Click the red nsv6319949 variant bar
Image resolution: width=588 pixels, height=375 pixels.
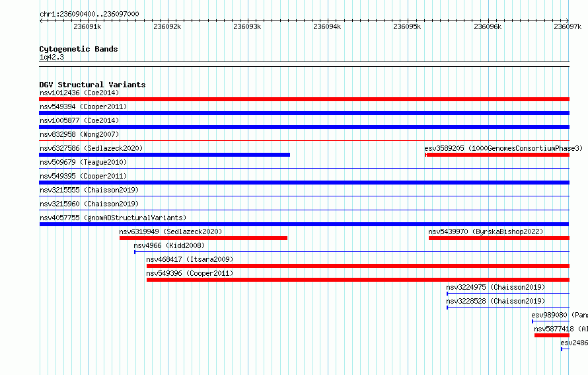(x=203, y=238)
